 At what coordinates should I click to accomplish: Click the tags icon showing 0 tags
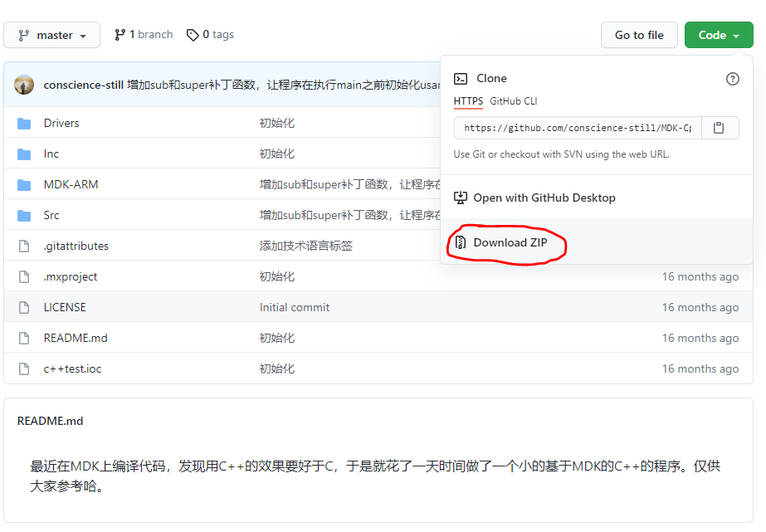tap(193, 34)
